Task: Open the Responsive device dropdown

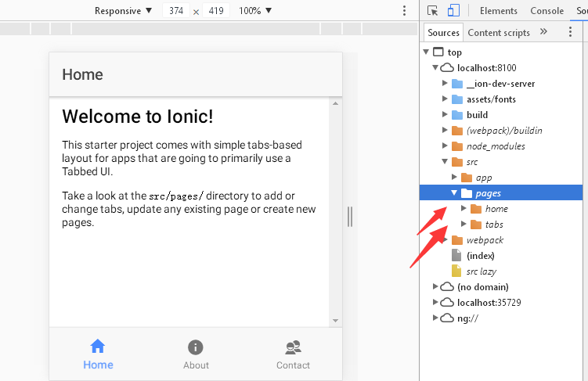Action: (124, 10)
